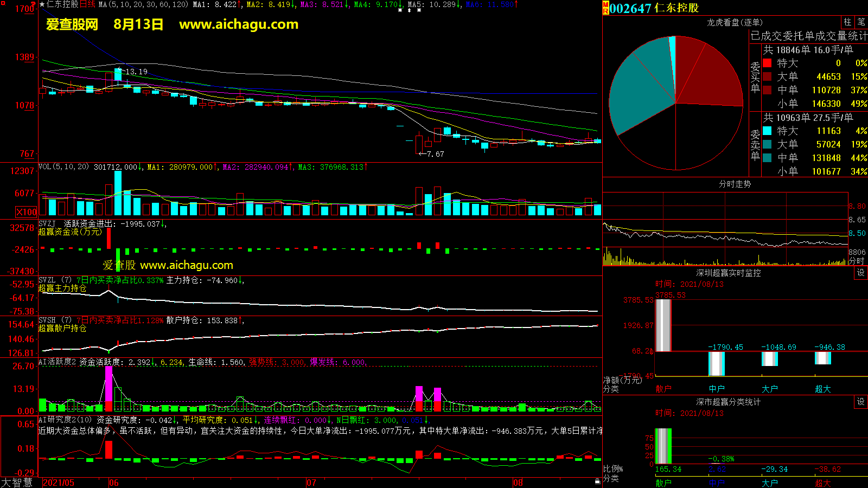Viewport: 868px width, 488px height.
Task: Select the 分时走势 panel title
Action: tap(735, 184)
